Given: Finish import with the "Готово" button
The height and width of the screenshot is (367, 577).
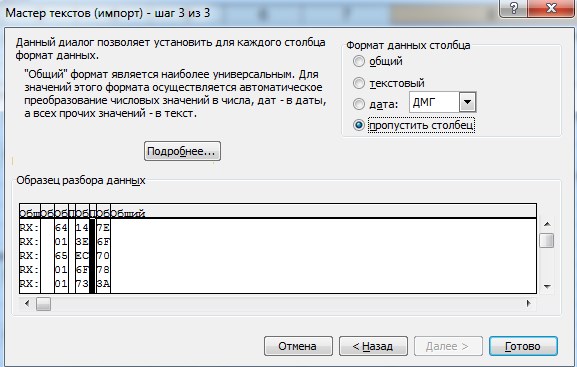Looking at the screenshot, I should [523, 346].
